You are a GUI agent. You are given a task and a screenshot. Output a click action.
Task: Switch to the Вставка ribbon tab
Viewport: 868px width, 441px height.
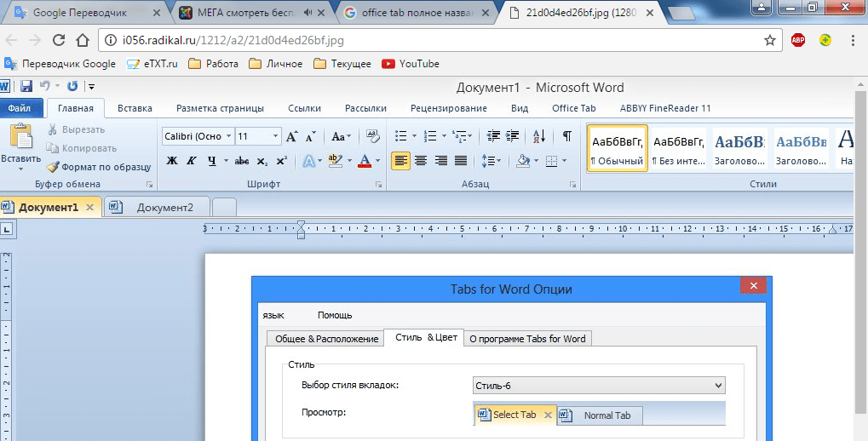click(135, 108)
